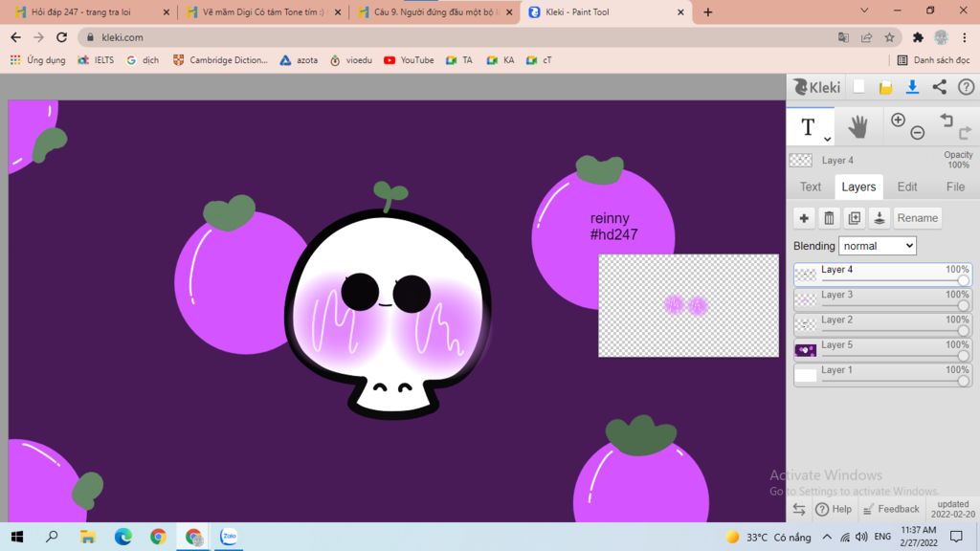Open the Ứng dụng apps shortcut
Image resolution: width=980 pixels, height=551 pixels.
(x=37, y=60)
